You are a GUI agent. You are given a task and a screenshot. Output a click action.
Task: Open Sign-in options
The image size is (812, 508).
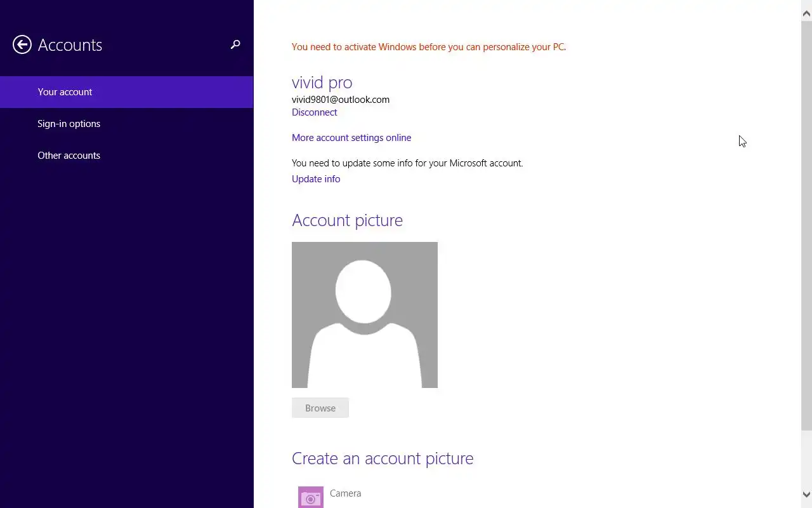(127, 124)
